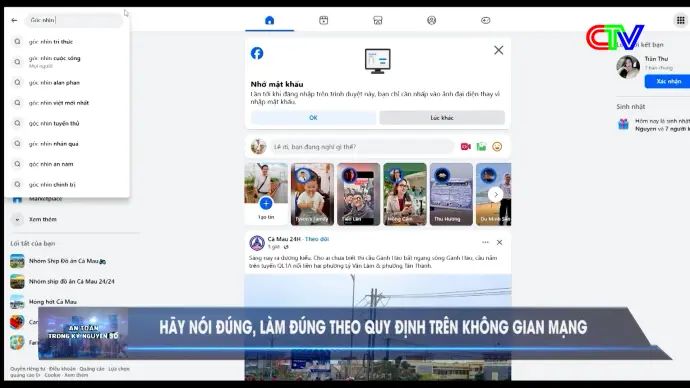Select suggestion 'góc nhìn việt mới nhất'
The height and width of the screenshot is (388, 690).
[x=67, y=103]
